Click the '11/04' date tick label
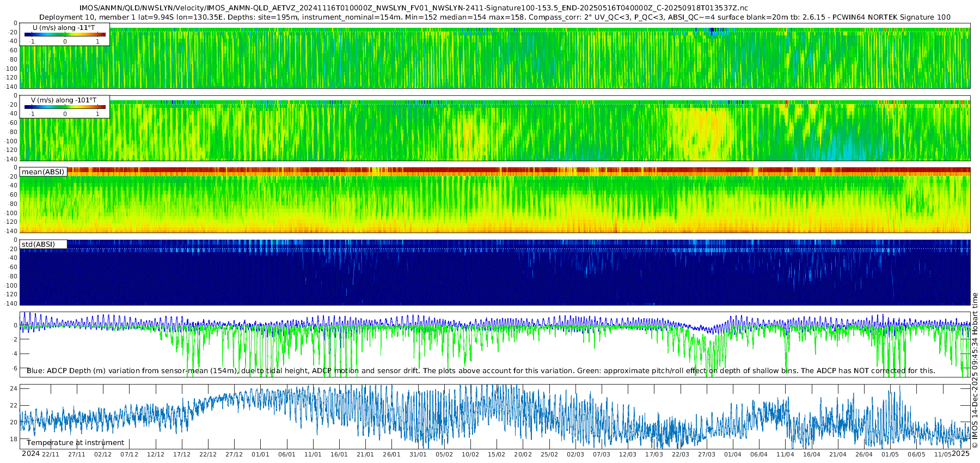 click(x=785, y=454)
